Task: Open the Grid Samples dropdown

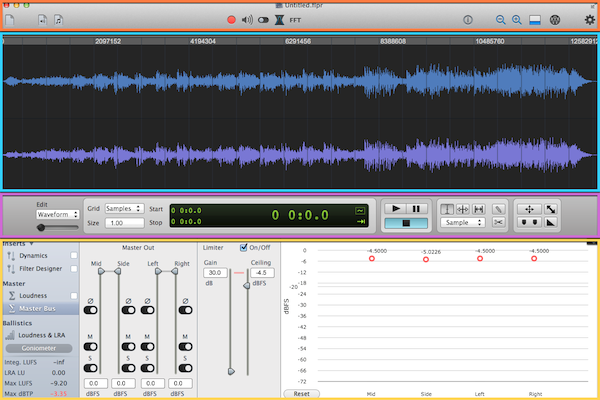Action: [124, 209]
